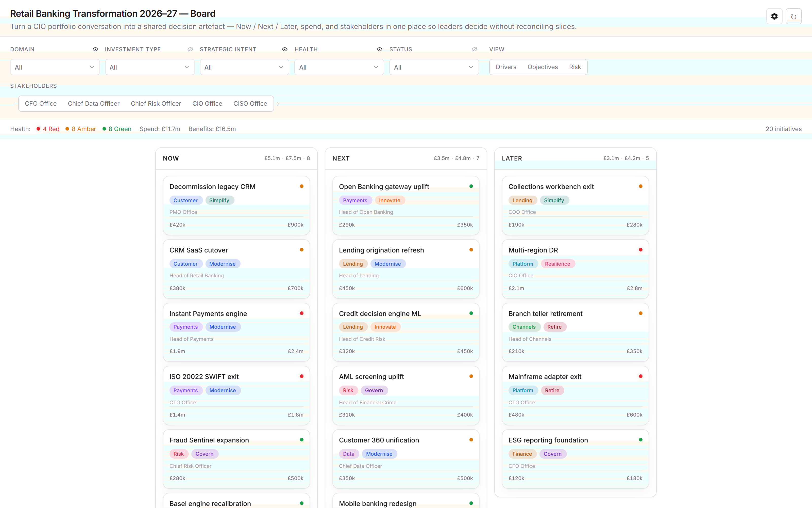Open the Multi-region DR card title
812x508 pixels.
pyautogui.click(x=533, y=250)
